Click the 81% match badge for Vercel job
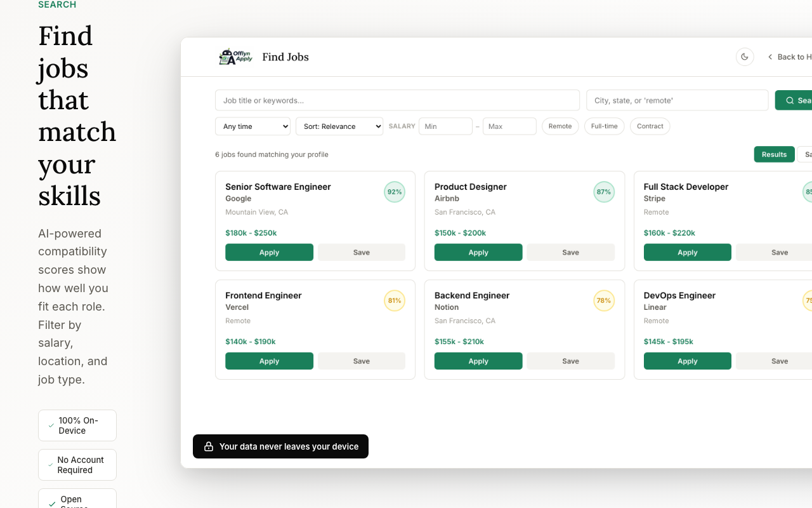The width and height of the screenshot is (812, 508). click(x=395, y=300)
